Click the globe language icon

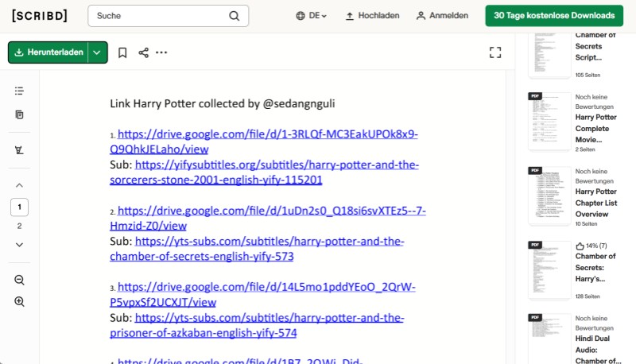click(301, 16)
